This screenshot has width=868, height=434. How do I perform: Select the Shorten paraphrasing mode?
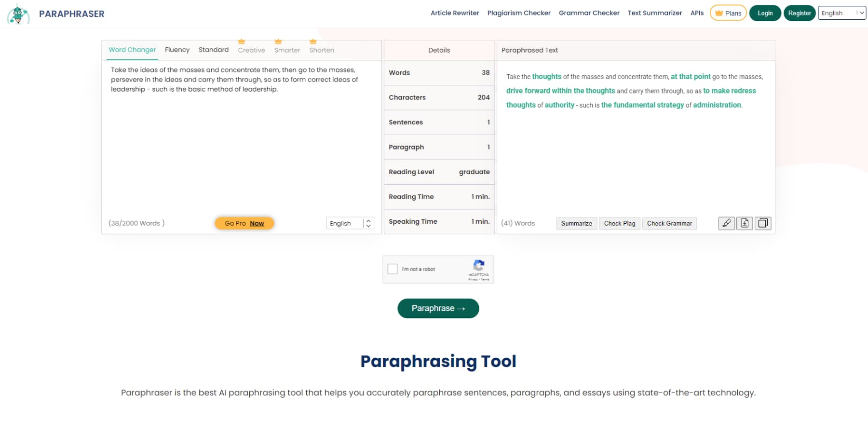tap(321, 50)
